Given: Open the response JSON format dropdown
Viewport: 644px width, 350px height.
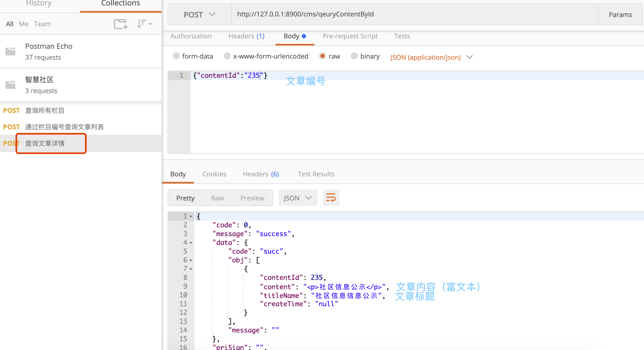Looking at the screenshot, I should tap(298, 198).
